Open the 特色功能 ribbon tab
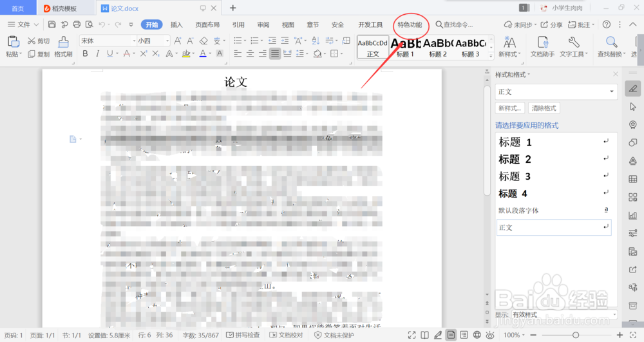The width and height of the screenshot is (644, 342). tap(410, 24)
